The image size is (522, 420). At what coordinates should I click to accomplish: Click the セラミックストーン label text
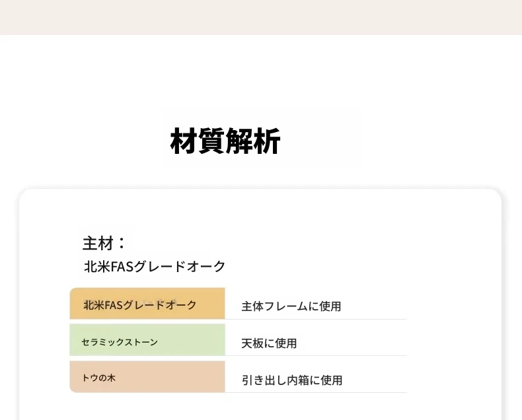point(120,342)
